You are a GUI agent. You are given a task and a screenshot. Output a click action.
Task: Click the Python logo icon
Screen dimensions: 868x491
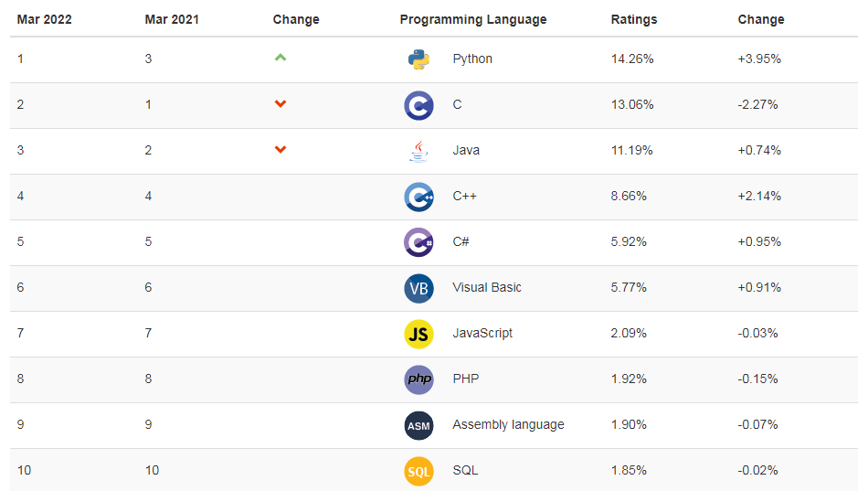pyautogui.click(x=418, y=59)
